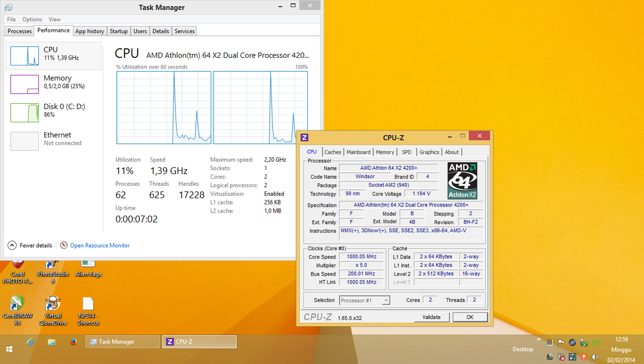Switch to the Details tab
Image resolution: width=644 pixels, height=364 pixels.
(x=160, y=31)
